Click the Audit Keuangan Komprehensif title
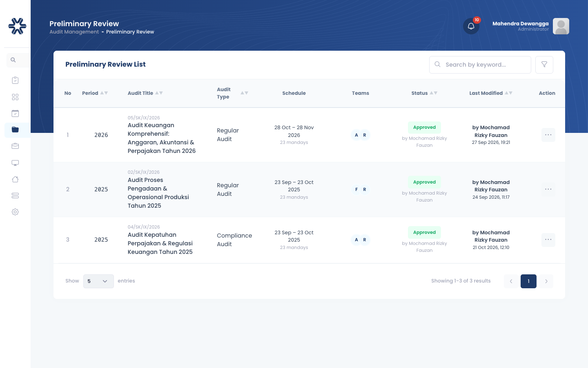Viewport: 588px width, 368px height. point(162,138)
